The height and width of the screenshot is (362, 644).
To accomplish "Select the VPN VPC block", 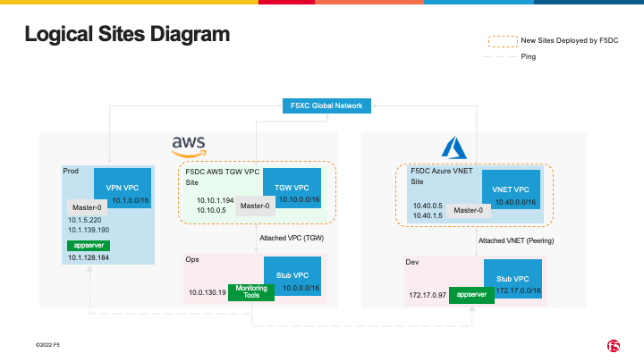I will [x=122, y=188].
